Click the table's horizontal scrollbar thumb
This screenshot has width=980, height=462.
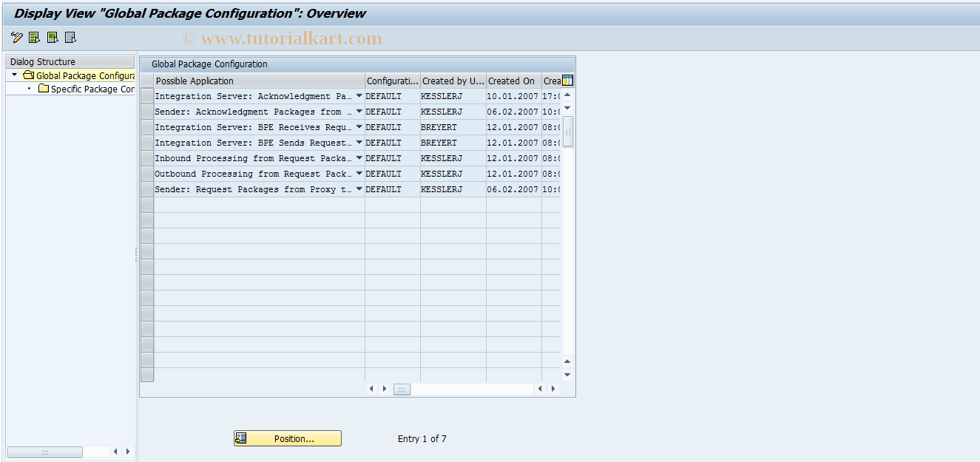click(402, 389)
